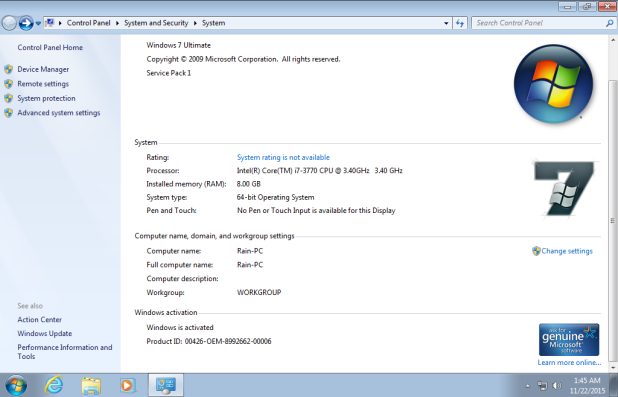Expand arrow after System and Security breadcrumb
Screen dimensions: 618x397
coord(195,23)
